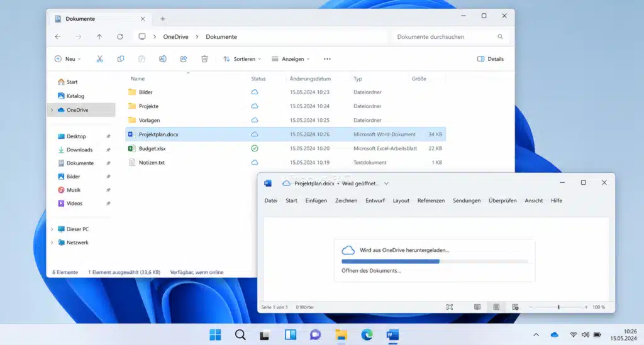The width and height of the screenshot is (644, 345).
Task: Switch to Word's Referenzen tab
Action: [x=431, y=200]
